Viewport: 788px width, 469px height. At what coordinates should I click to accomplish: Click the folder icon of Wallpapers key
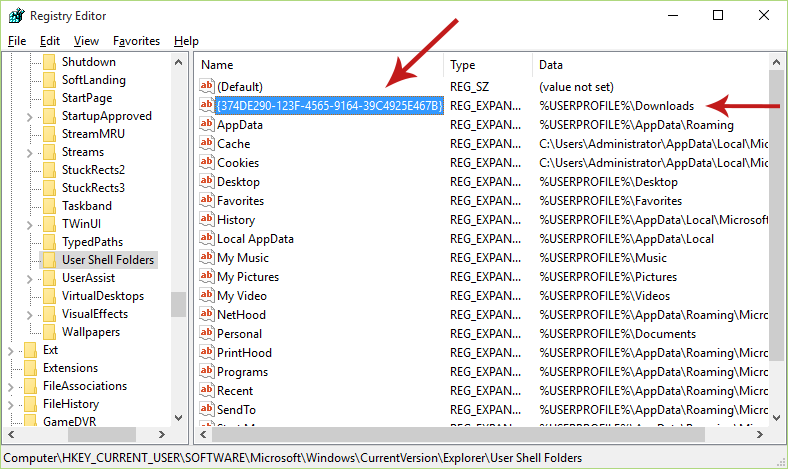(49, 332)
